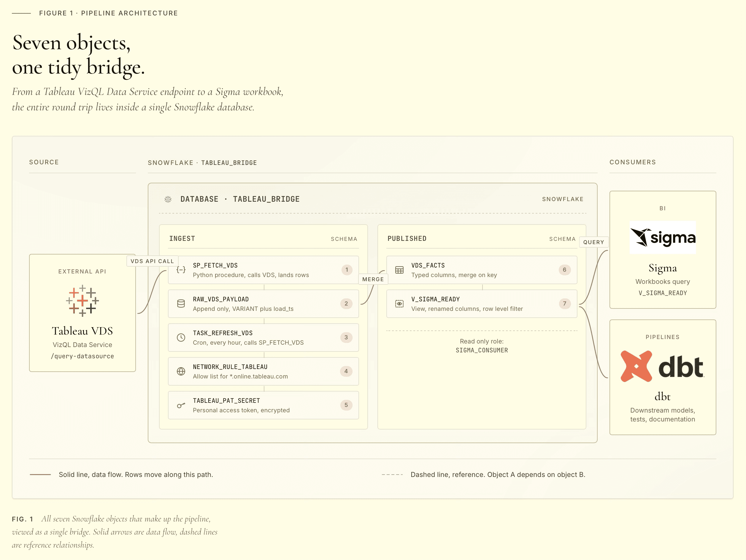Select the INGEST schema header
The width and height of the screenshot is (746, 560).
(x=182, y=239)
